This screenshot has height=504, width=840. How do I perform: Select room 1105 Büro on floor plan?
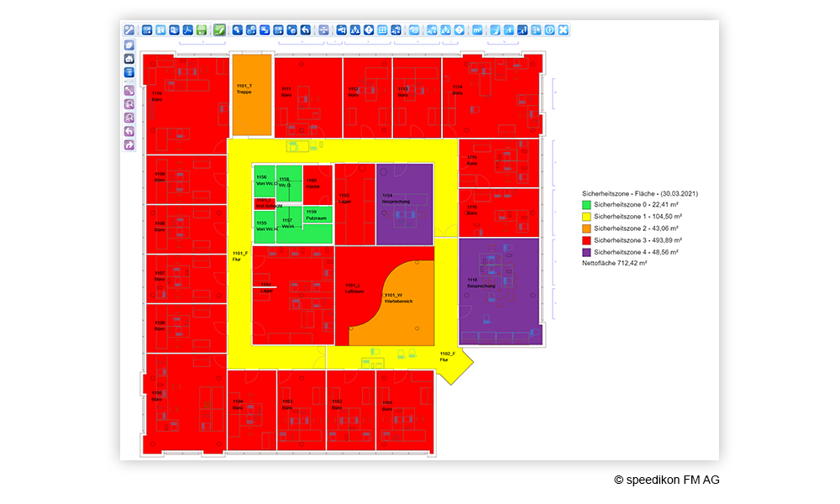tap(185, 403)
